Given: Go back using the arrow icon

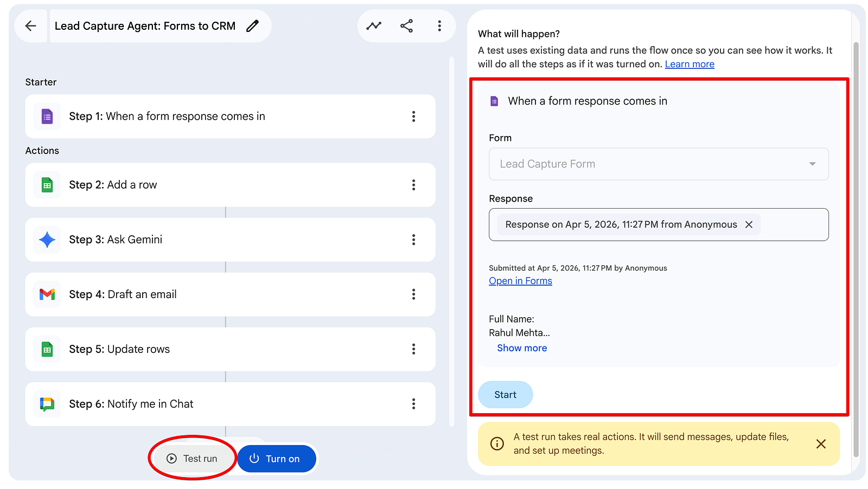Looking at the screenshot, I should (x=31, y=26).
